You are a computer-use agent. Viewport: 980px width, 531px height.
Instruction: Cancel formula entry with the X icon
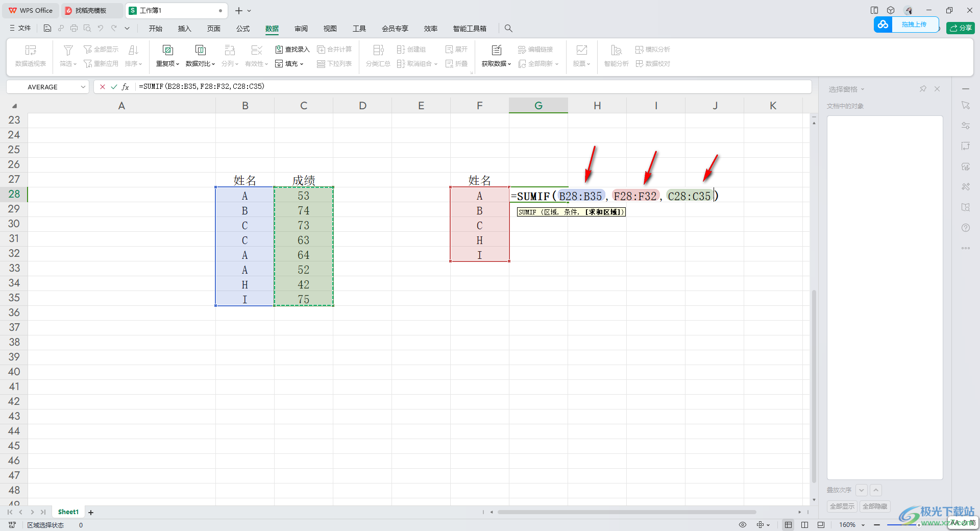[103, 87]
